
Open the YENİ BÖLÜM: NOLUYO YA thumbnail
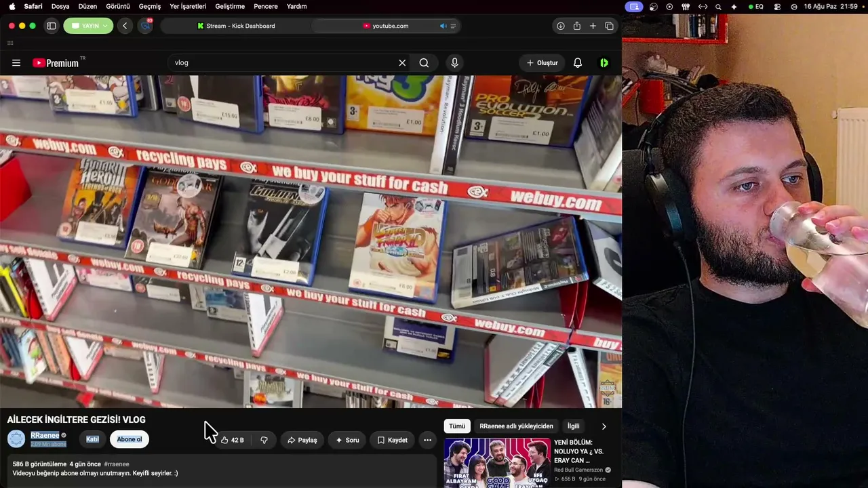point(497,463)
